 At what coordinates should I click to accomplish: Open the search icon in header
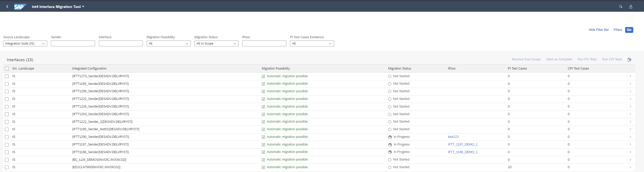tap(620, 7)
